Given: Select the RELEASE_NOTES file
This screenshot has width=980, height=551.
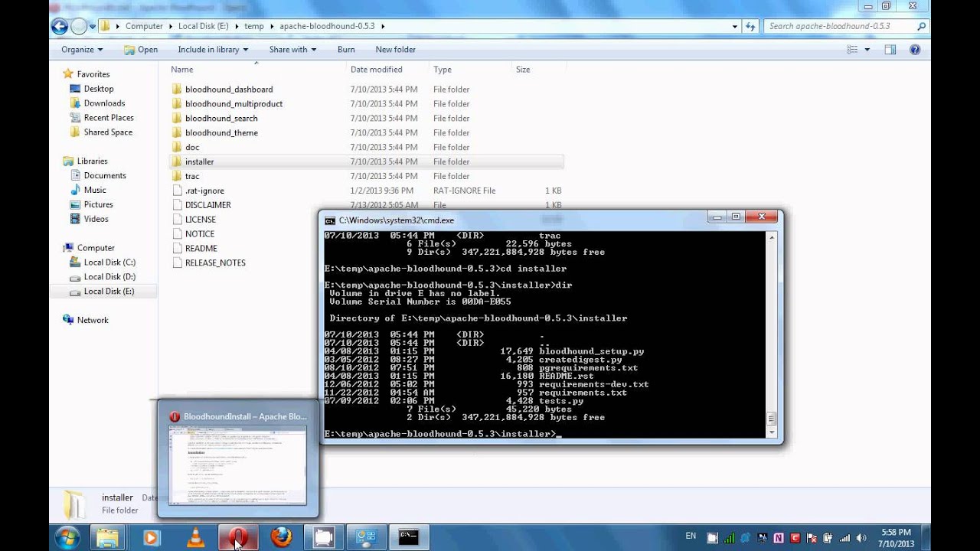Looking at the screenshot, I should pyautogui.click(x=215, y=263).
